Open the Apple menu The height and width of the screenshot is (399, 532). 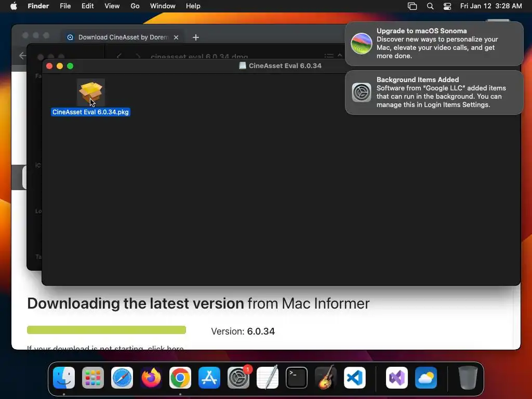point(14,6)
